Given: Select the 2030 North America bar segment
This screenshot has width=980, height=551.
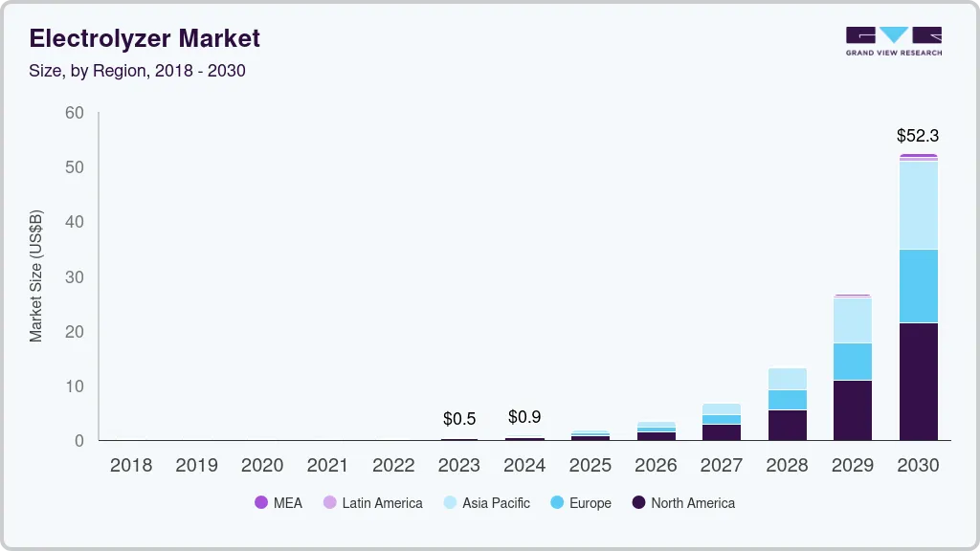Looking at the screenshot, I should [918, 382].
